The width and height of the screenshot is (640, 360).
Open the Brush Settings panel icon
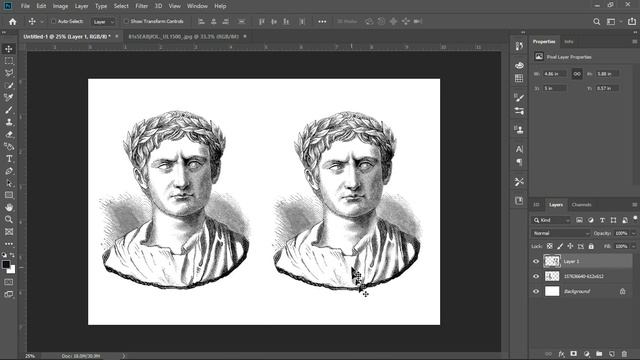click(x=519, y=97)
